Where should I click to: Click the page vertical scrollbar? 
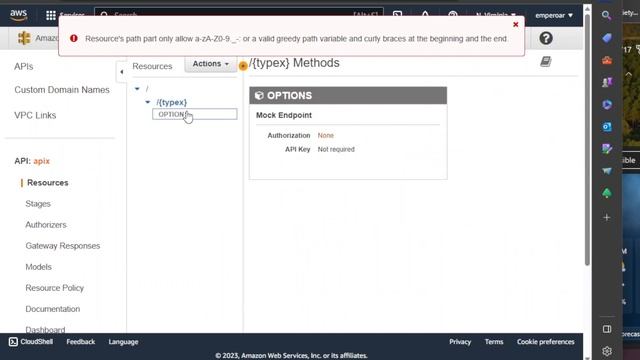point(587,139)
